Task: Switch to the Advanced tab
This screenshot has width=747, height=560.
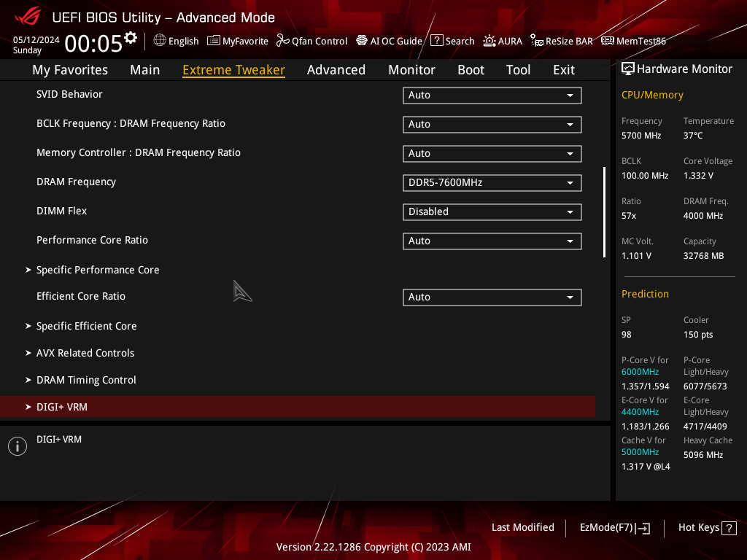Action: point(336,70)
